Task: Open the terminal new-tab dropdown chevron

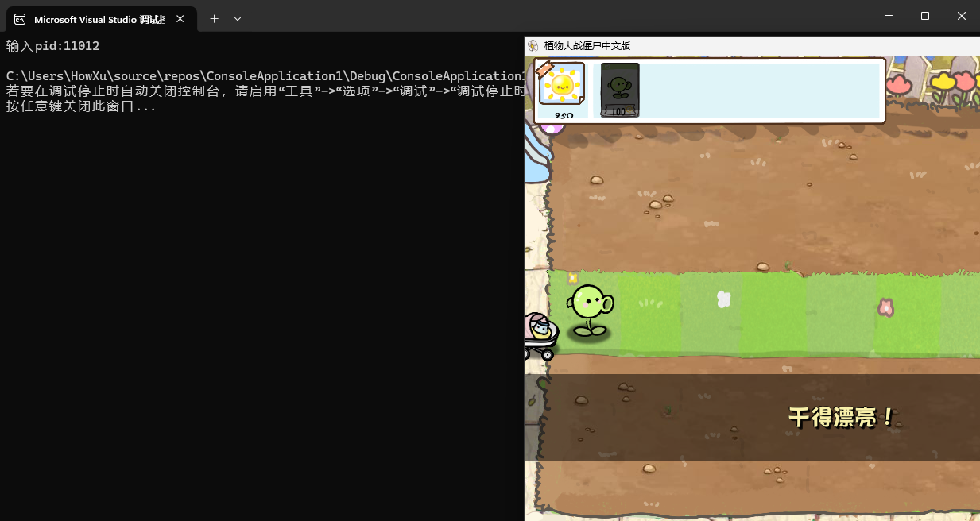Action: (238, 19)
